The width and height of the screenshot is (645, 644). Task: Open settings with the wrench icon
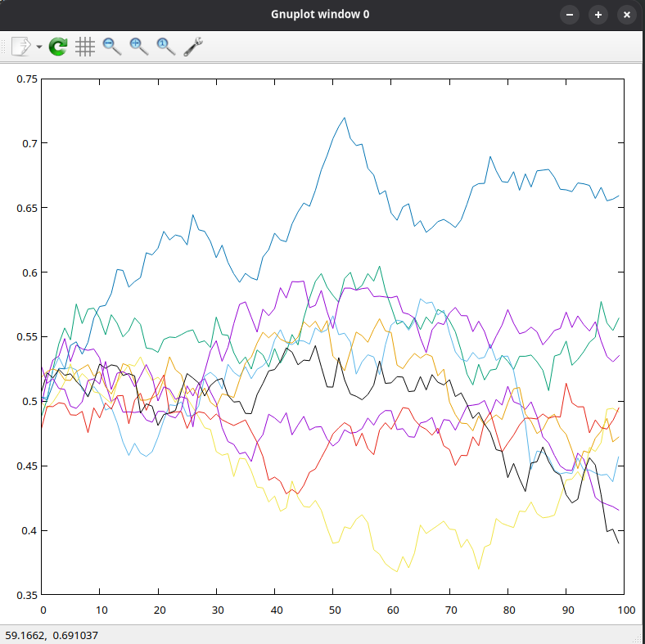pos(193,47)
